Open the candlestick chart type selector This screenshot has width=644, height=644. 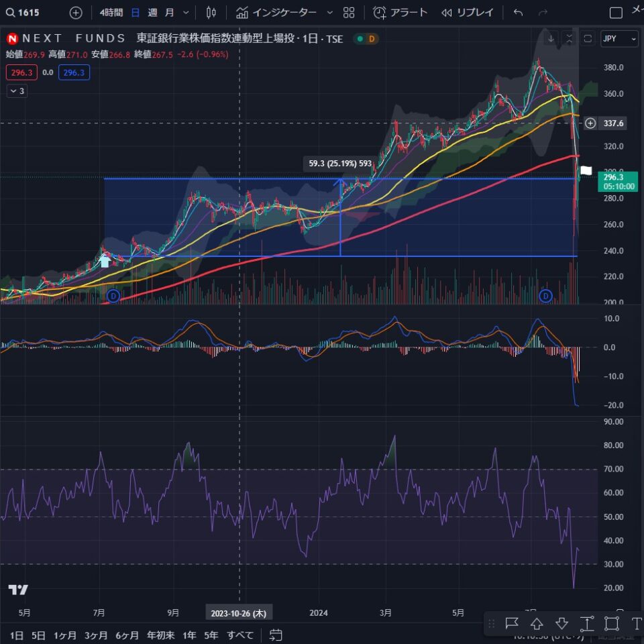point(211,13)
